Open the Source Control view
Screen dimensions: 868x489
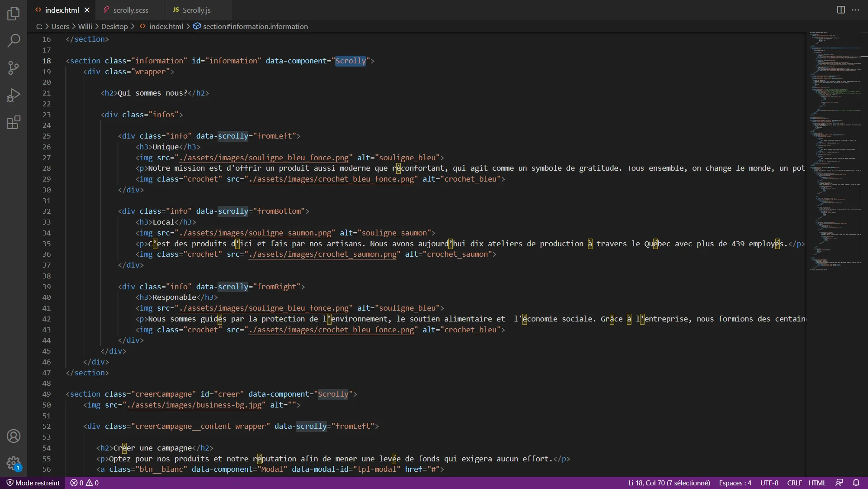[14, 68]
